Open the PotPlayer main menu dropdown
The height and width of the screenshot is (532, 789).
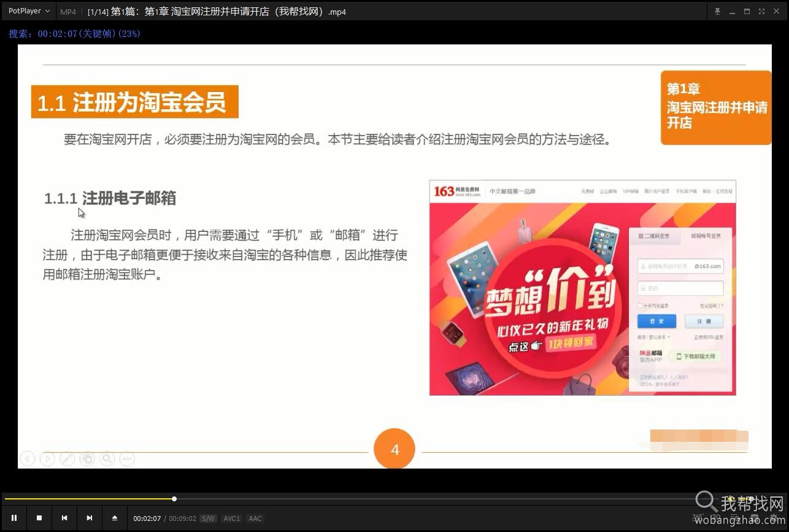pos(29,11)
